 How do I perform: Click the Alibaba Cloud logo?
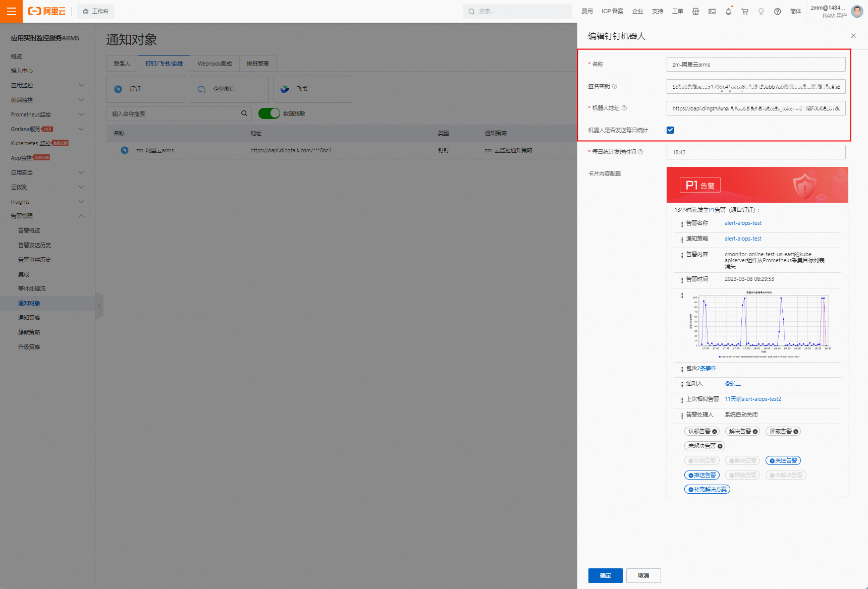[47, 11]
